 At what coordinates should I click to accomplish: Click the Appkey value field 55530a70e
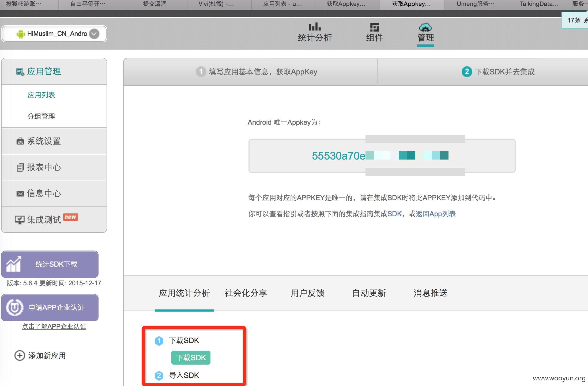(382, 156)
